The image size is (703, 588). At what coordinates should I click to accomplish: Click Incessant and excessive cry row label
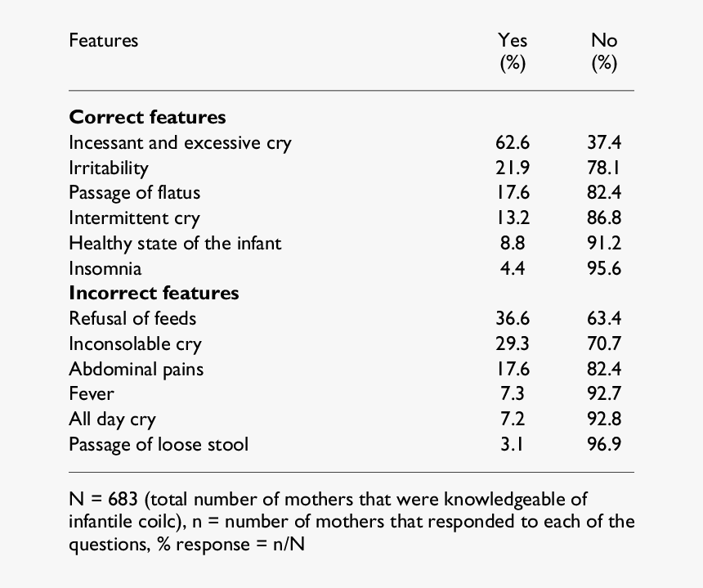pyautogui.click(x=180, y=143)
